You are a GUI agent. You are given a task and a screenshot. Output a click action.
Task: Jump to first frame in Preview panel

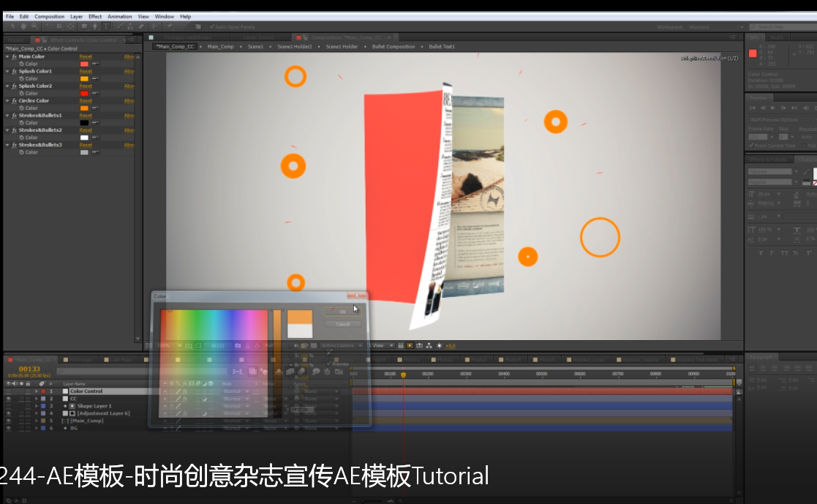(753, 108)
